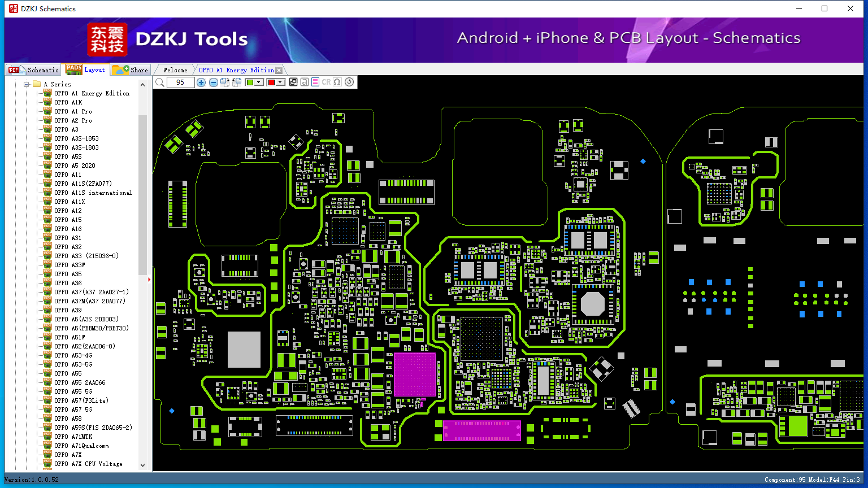Screen dimensions: 868x488
Task: Click the Version:1.0.0.52 status text
Action: 32,480
